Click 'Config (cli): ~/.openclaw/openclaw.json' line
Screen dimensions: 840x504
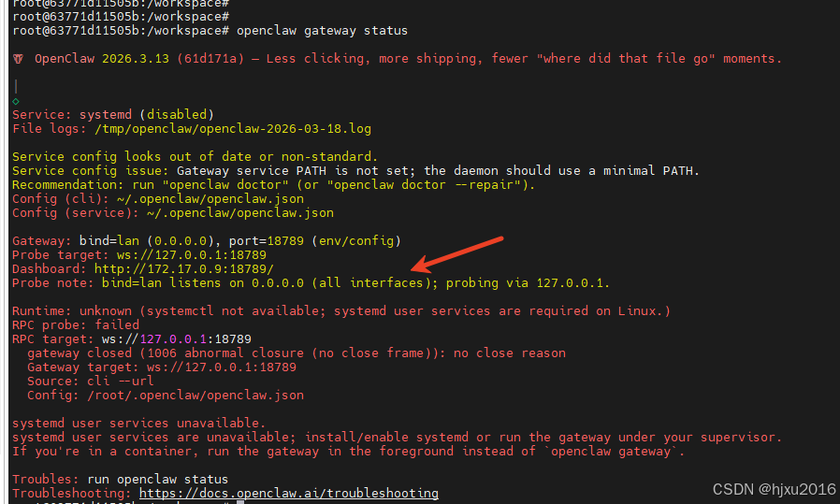(x=158, y=199)
